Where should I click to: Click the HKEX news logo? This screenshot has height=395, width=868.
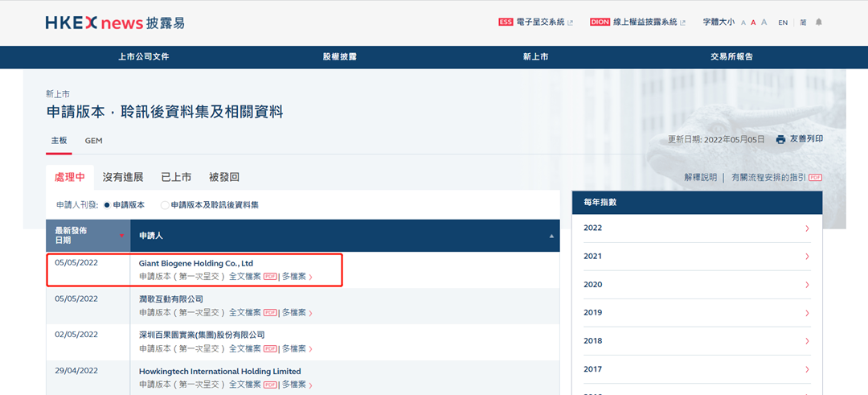115,23
